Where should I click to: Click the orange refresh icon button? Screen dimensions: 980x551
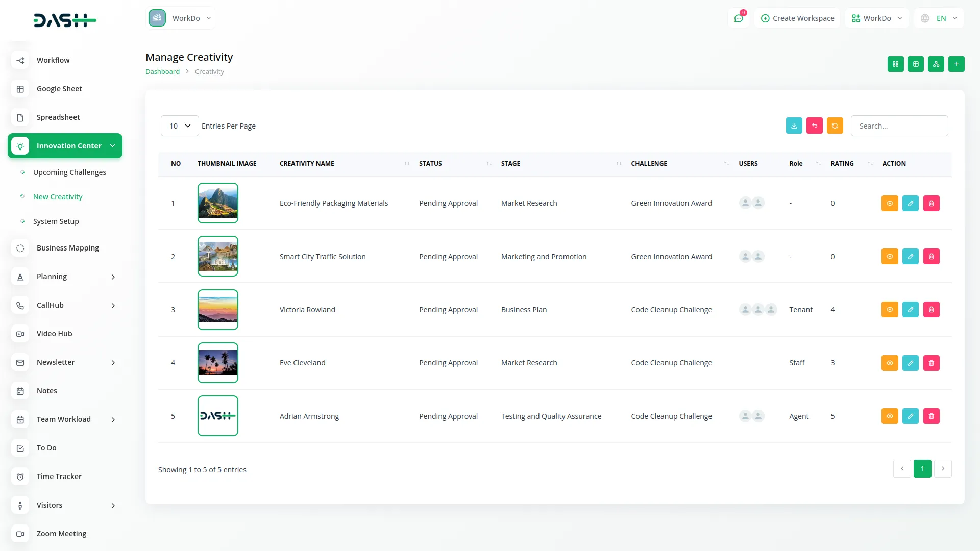pyautogui.click(x=835, y=126)
